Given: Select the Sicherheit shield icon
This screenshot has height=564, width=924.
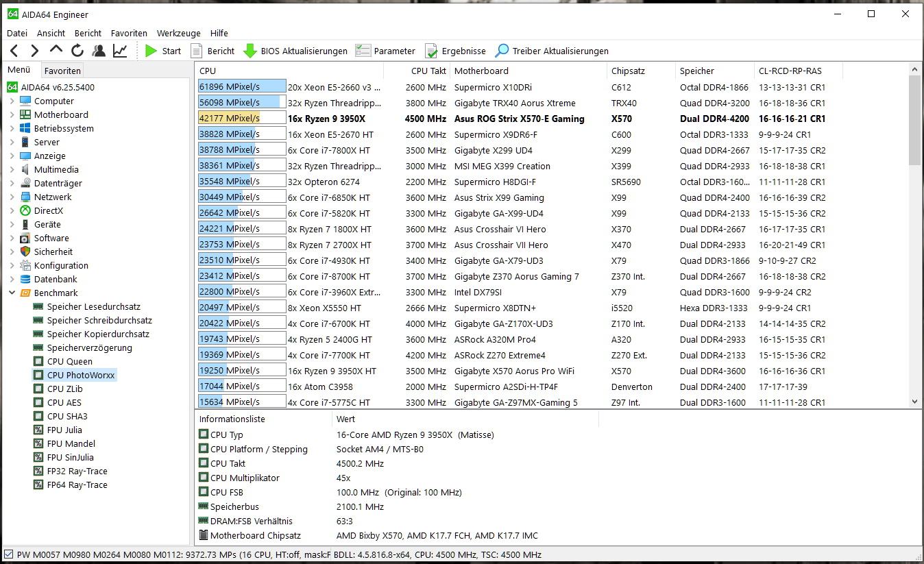Looking at the screenshot, I should (25, 252).
